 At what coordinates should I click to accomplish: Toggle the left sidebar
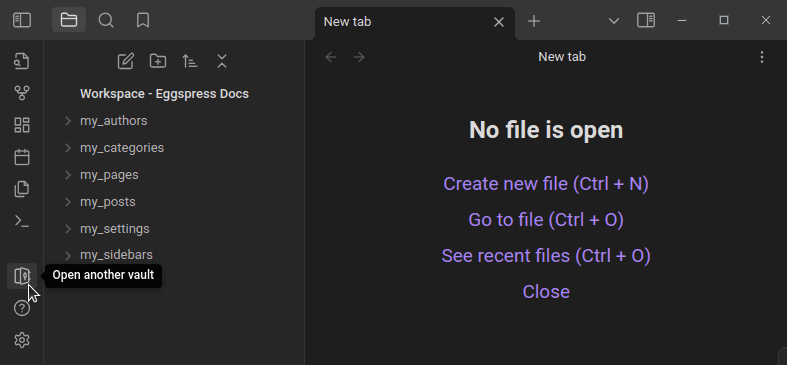click(x=22, y=20)
